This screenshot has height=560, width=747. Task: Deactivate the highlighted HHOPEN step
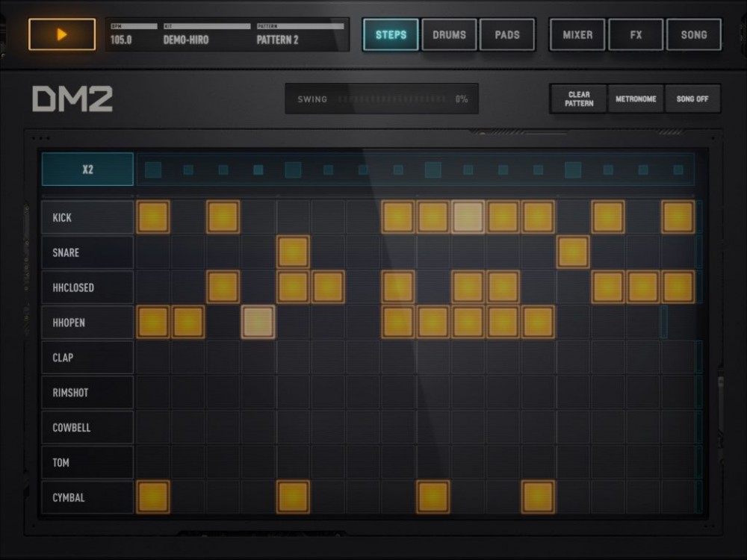(x=258, y=323)
